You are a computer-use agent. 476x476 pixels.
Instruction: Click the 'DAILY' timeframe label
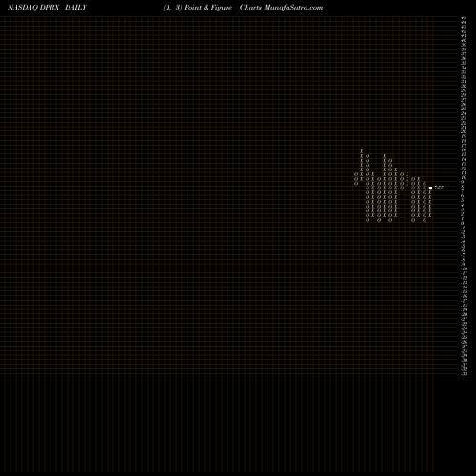click(x=75, y=8)
